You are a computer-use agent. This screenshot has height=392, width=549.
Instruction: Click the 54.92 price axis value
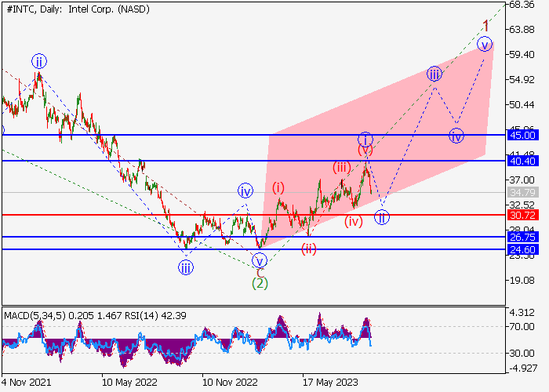[x=522, y=79]
